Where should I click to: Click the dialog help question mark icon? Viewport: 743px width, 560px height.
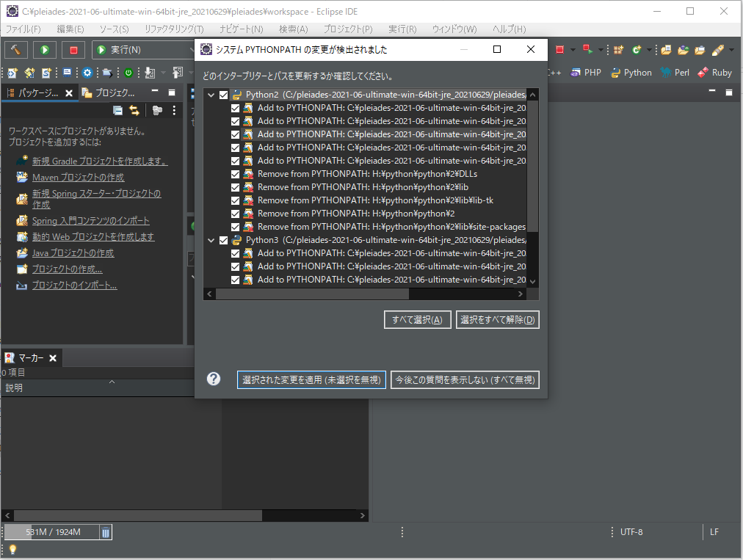214,379
